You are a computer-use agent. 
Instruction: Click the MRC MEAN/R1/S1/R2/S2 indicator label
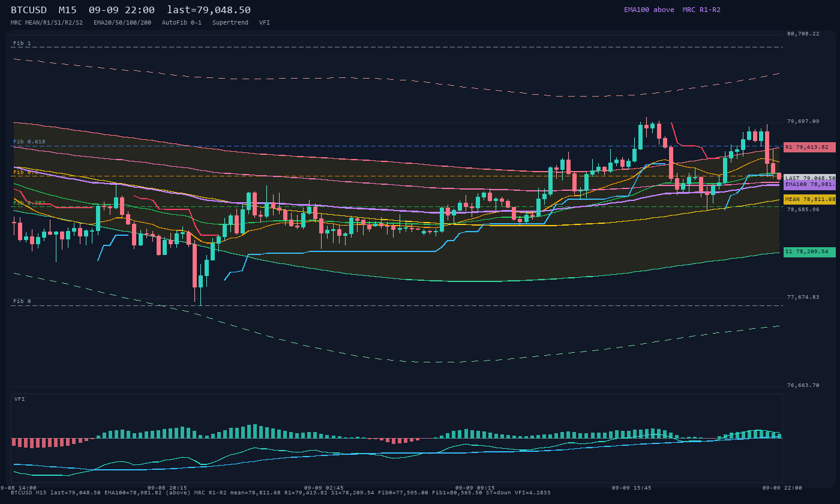(47, 23)
